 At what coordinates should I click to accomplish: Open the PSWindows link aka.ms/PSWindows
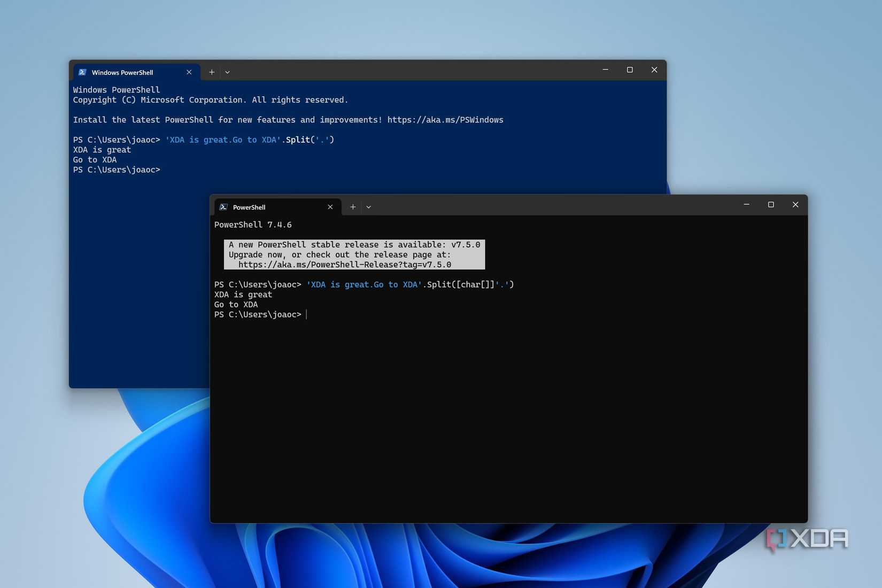pyautogui.click(x=445, y=120)
